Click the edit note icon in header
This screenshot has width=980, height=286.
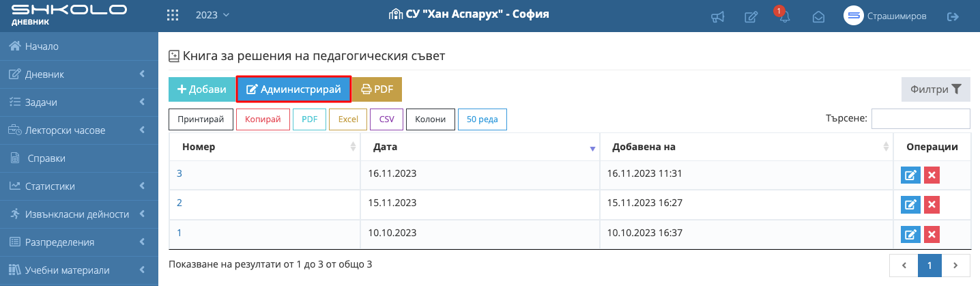751,16
